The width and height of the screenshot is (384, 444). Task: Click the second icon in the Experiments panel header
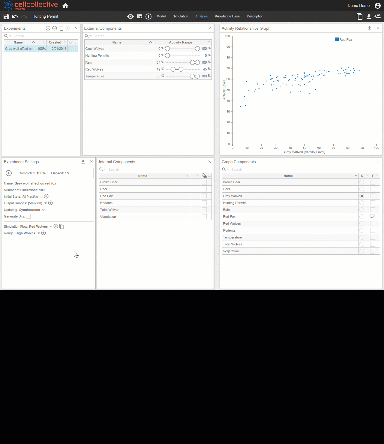coord(55,28)
